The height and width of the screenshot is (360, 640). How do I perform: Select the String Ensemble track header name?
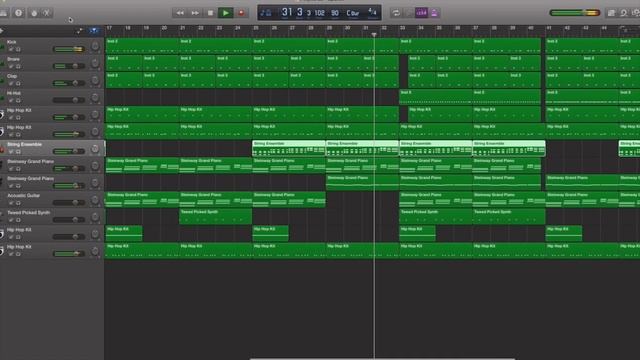(x=24, y=144)
